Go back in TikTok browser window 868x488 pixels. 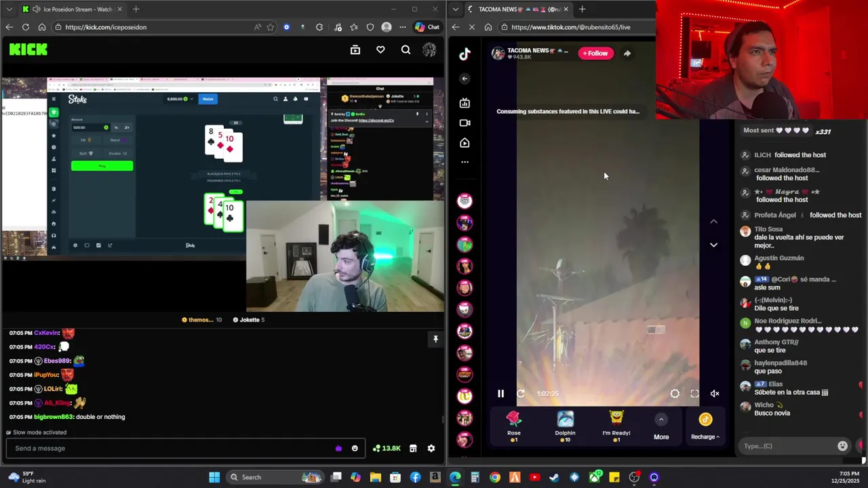(x=455, y=27)
